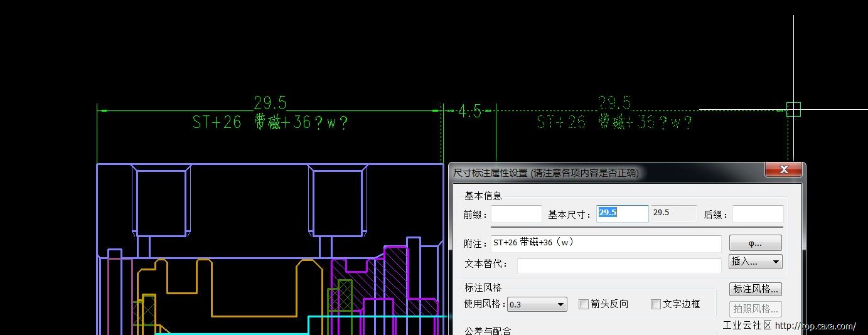Viewport: 868px width, 335px height.
Task: Close the 尺寸标注属性设置 dialog
Action: click(783, 170)
